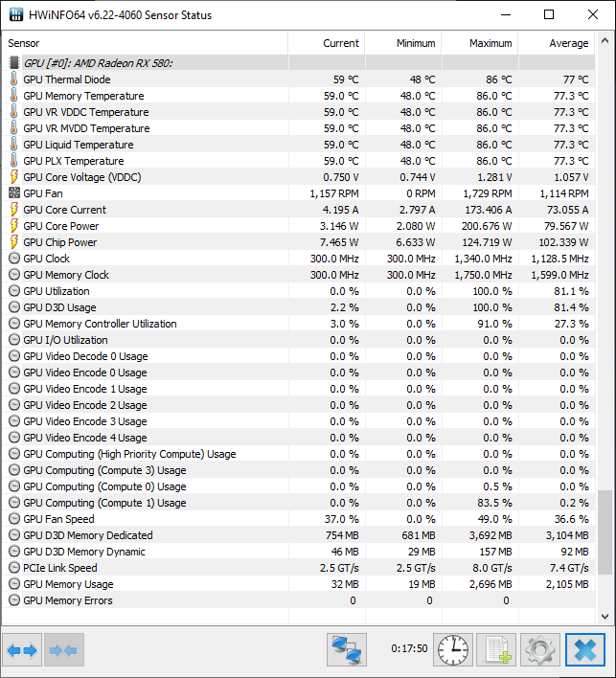Click the 3,692 MB maximum dedicated memory value
Image resolution: width=616 pixels, height=678 pixels.
click(491, 535)
